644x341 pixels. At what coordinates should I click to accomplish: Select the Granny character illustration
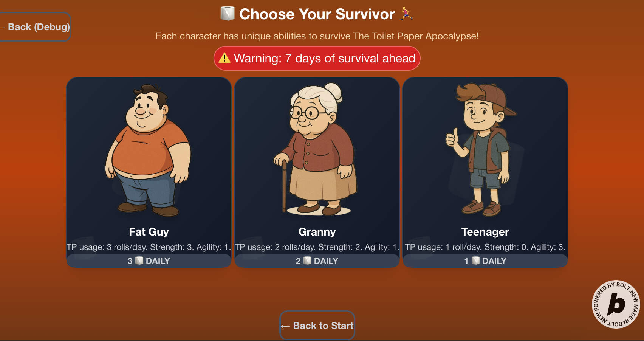pos(317,149)
